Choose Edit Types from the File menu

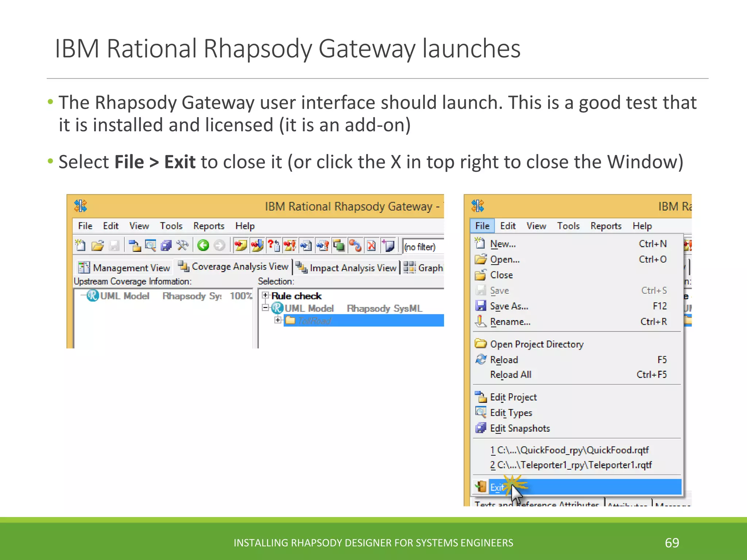(577, 413)
